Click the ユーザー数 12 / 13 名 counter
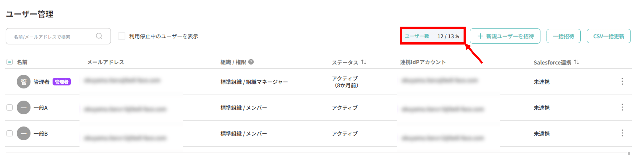Viewport: 644px width, 155px height. pyautogui.click(x=432, y=36)
